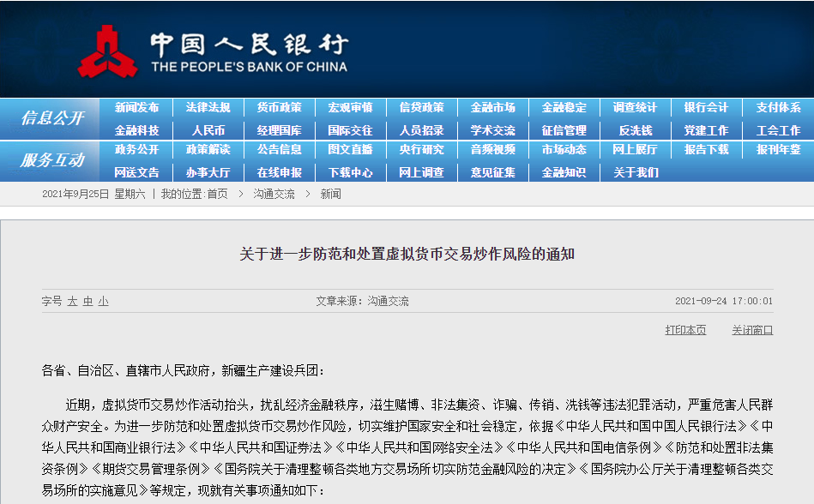Go to 人员招录 page
The width and height of the screenshot is (814, 504).
[x=421, y=130]
